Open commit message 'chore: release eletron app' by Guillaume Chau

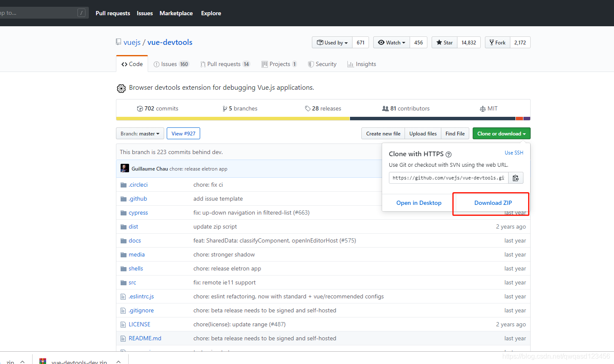point(198,169)
